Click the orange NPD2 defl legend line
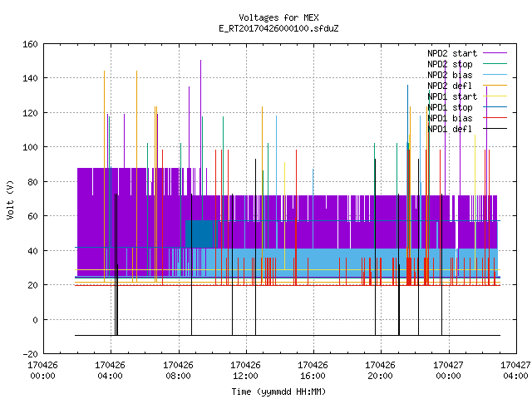532x399 pixels. tap(495, 86)
